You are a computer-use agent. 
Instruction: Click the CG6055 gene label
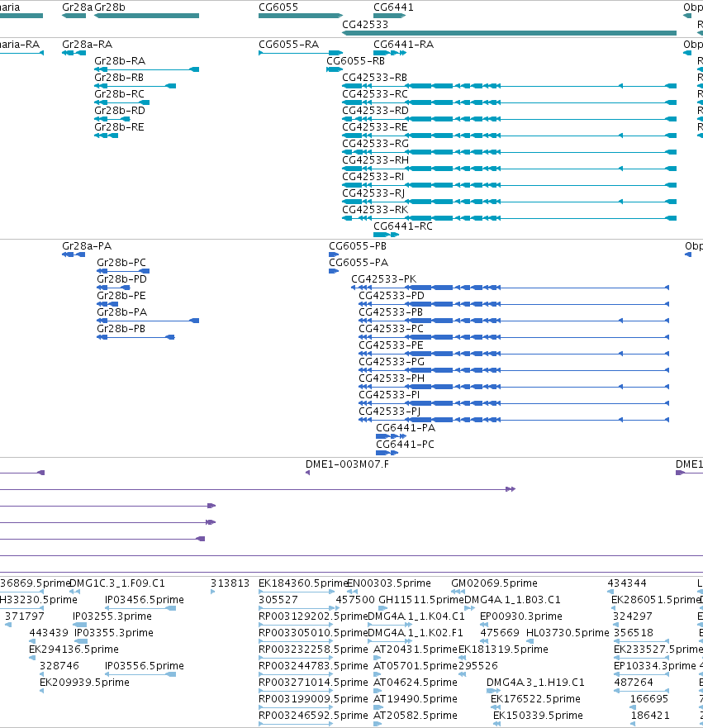tap(278, 7)
